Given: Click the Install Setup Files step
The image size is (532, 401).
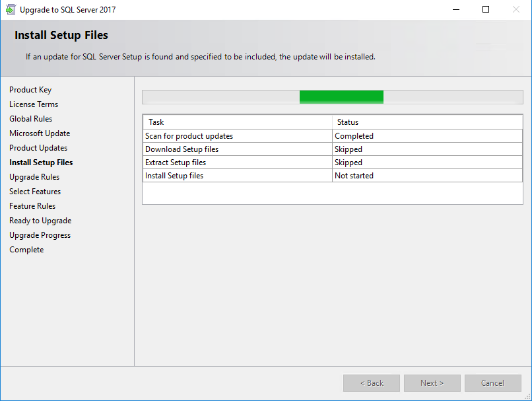Looking at the screenshot, I should (x=41, y=163).
